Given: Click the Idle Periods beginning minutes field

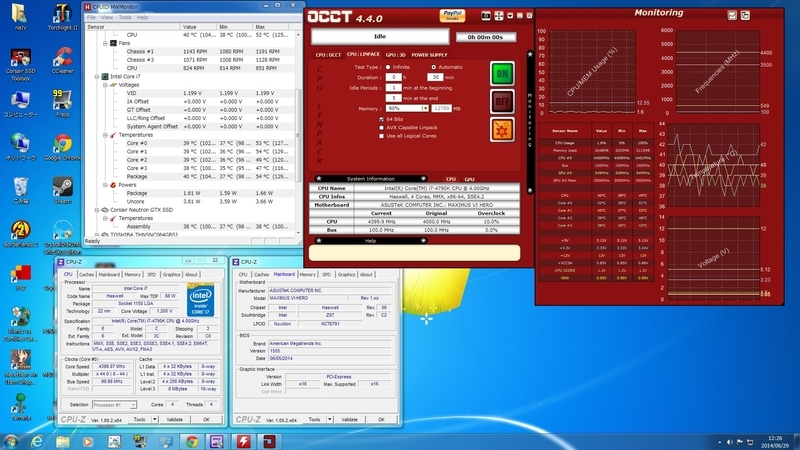Looking at the screenshot, I should 393,88.
